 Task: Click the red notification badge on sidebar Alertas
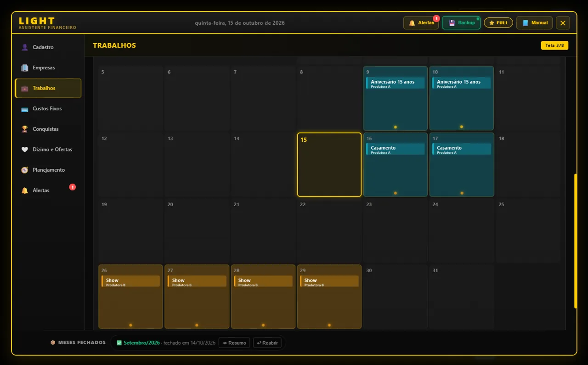(x=72, y=187)
